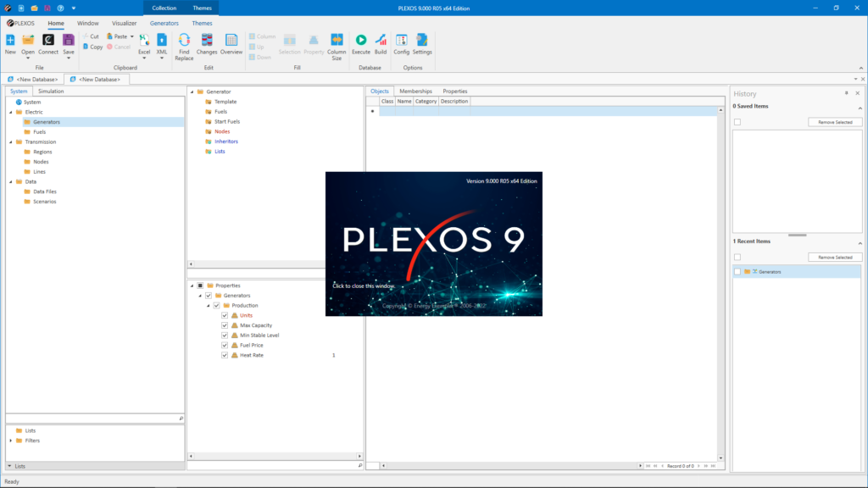Collapse the Generator collection tree
This screenshot has height=488, width=868.
[x=192, y=91]
